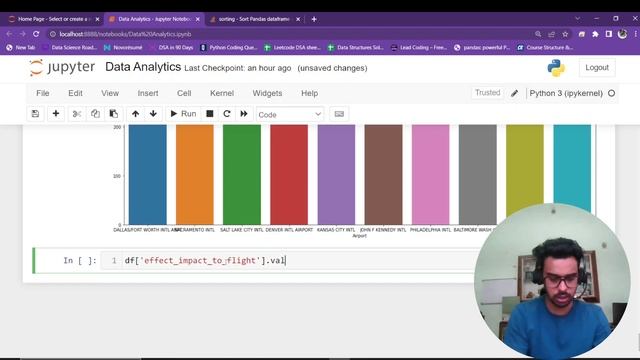Open the extensions puzzle icon

[595, 34]
